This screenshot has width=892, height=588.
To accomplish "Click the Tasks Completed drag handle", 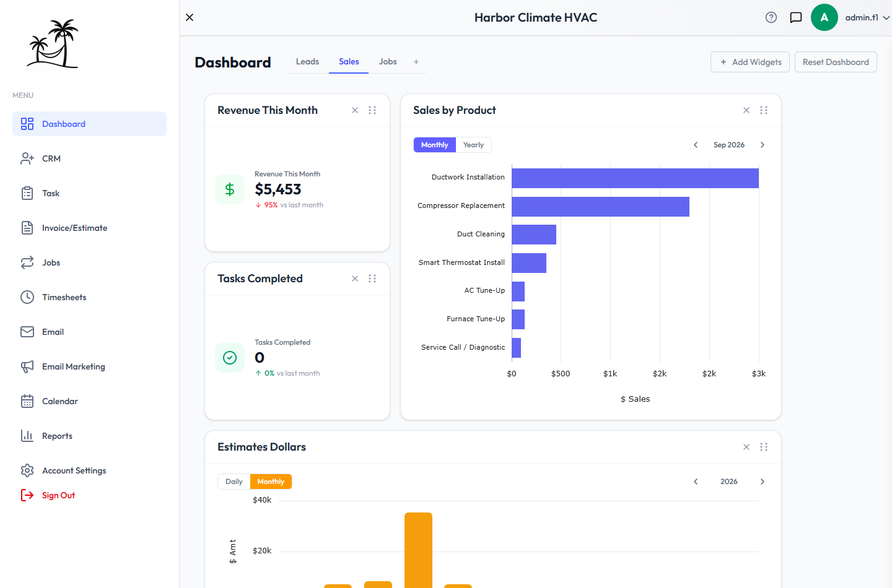I will point(372,279).
